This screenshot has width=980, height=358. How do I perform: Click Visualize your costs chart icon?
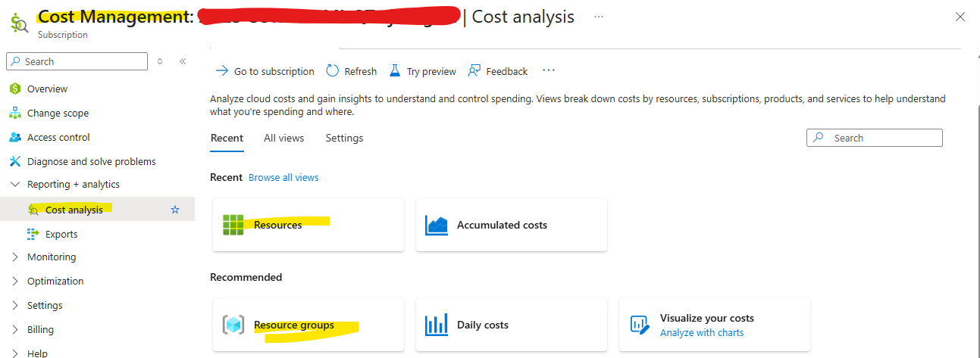pyautogui.click(x=640, y=325)
